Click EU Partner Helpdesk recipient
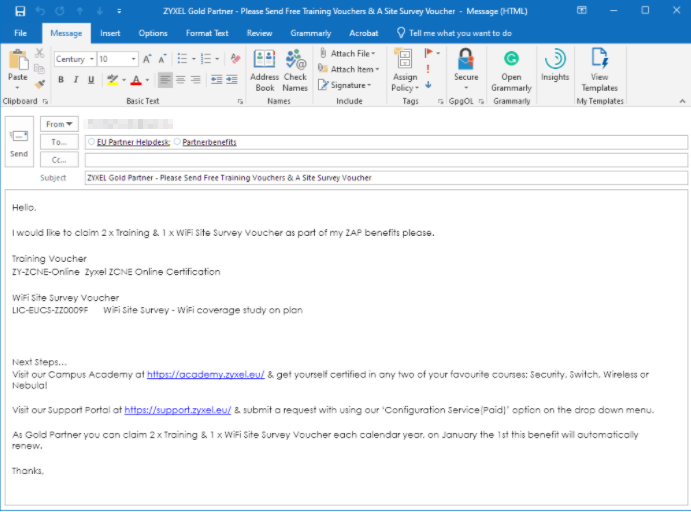This screenshot has height=512, width=691. (x=133, y=142)
